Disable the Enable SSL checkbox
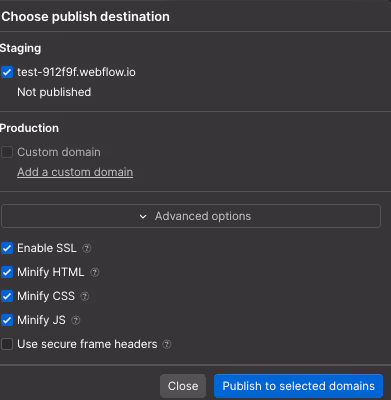This screenshot has width=391, height=400. [x=7, y=248]
